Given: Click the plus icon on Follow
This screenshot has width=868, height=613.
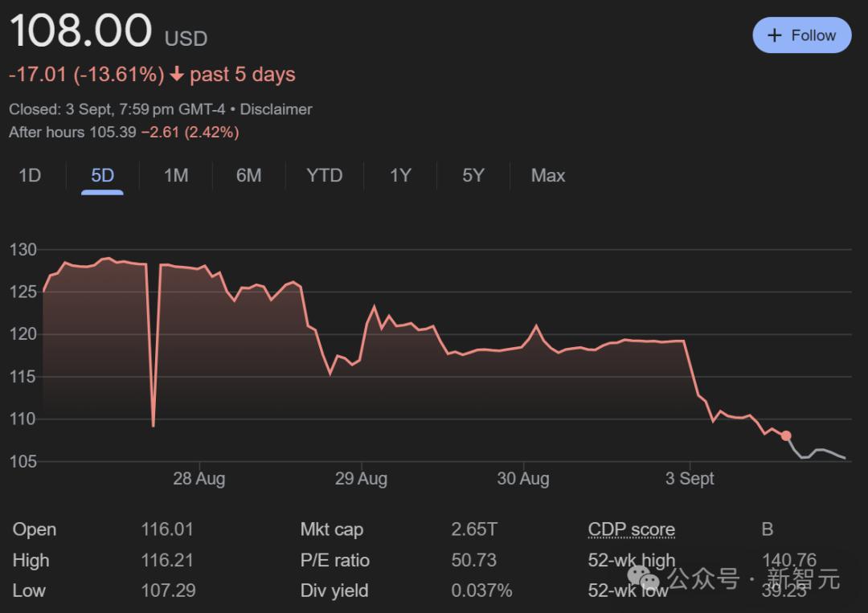Looking at the screenshot, I should (x=775, y=35).
